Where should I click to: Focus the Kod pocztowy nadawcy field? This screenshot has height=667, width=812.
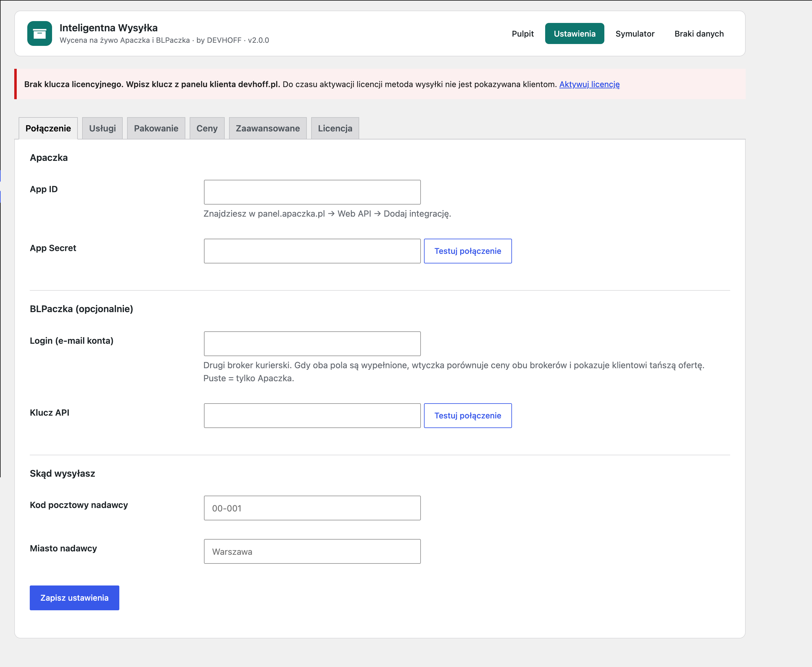(312, 508)
